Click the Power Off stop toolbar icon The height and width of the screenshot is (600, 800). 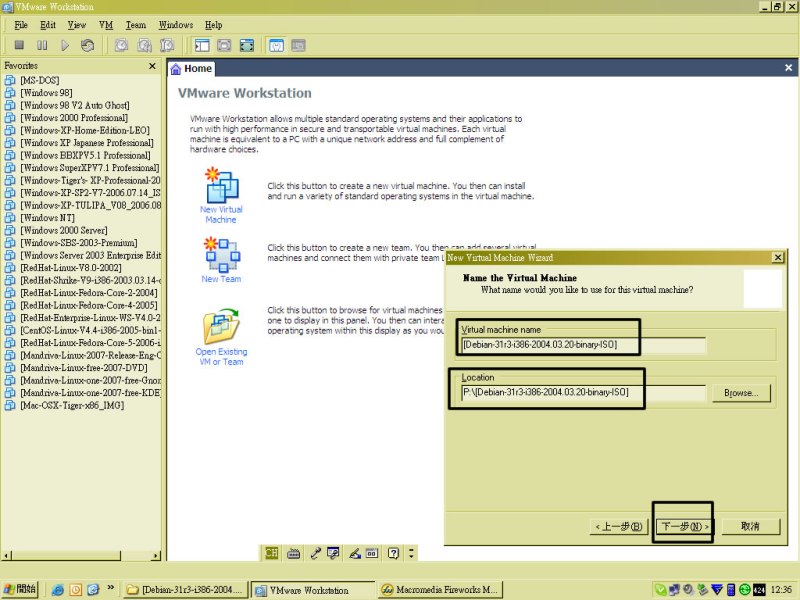click(x=19, y=45)
